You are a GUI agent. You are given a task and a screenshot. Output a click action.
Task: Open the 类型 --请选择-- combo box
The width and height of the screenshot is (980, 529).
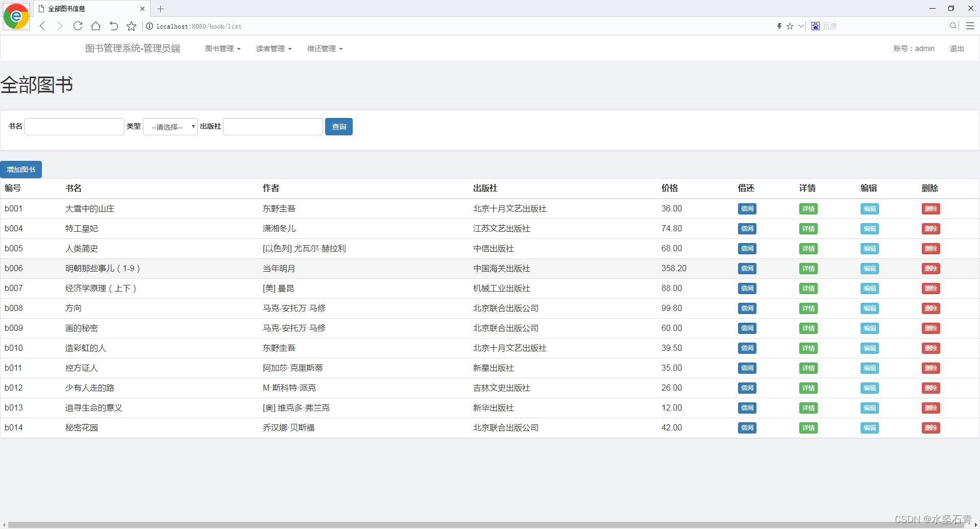[x=170, y=126]
